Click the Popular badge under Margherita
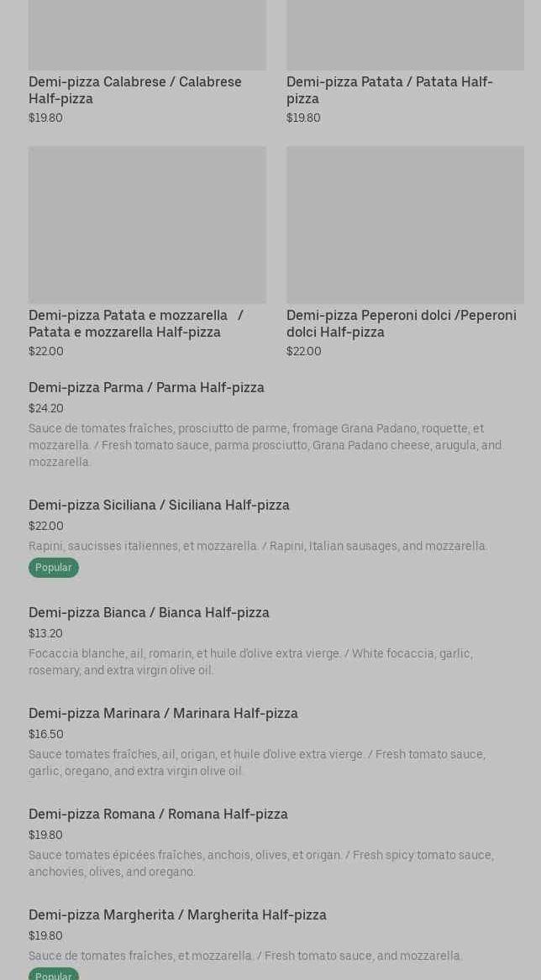The image size is (541, 980). tap(54, 975)
